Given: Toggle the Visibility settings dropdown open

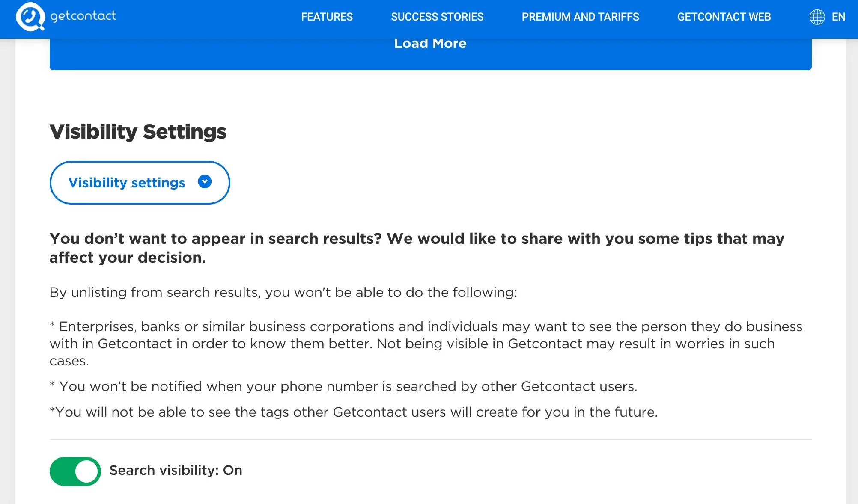Looking at the screenshot, I should (x=139, y=182).
